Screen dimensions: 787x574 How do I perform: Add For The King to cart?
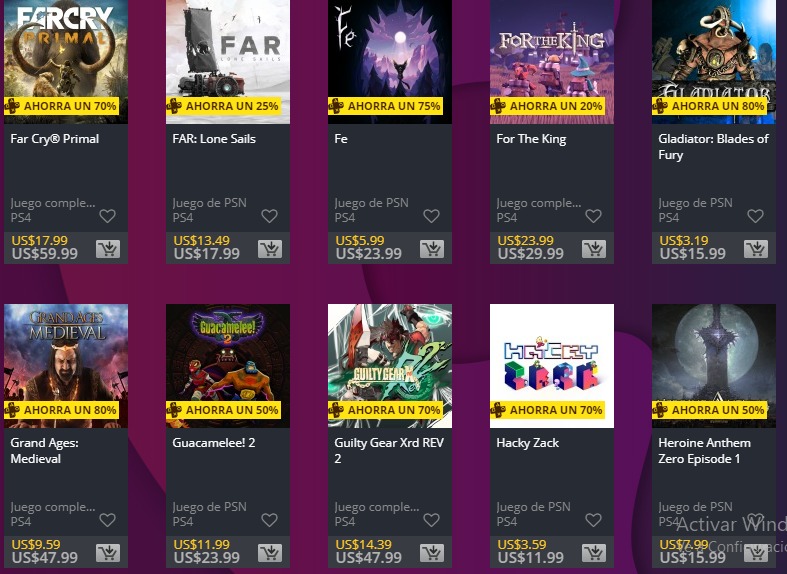(594, 249)
